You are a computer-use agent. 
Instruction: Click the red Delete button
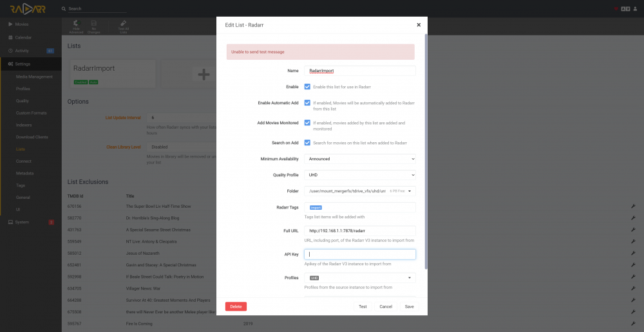(236, 306)
